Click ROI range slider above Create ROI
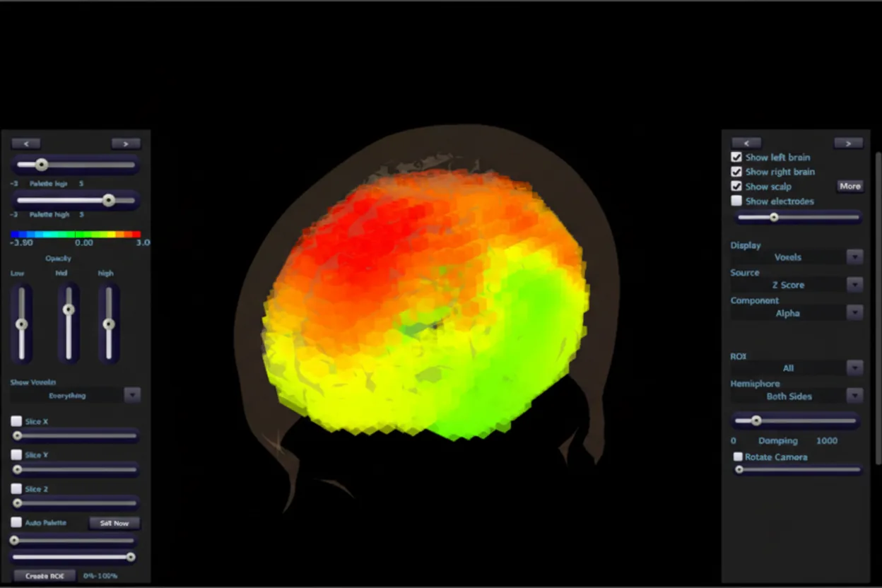 point(72,557)
